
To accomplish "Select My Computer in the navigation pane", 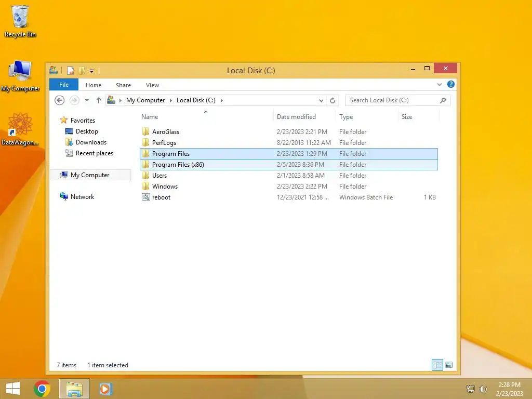I will point(90,175).
